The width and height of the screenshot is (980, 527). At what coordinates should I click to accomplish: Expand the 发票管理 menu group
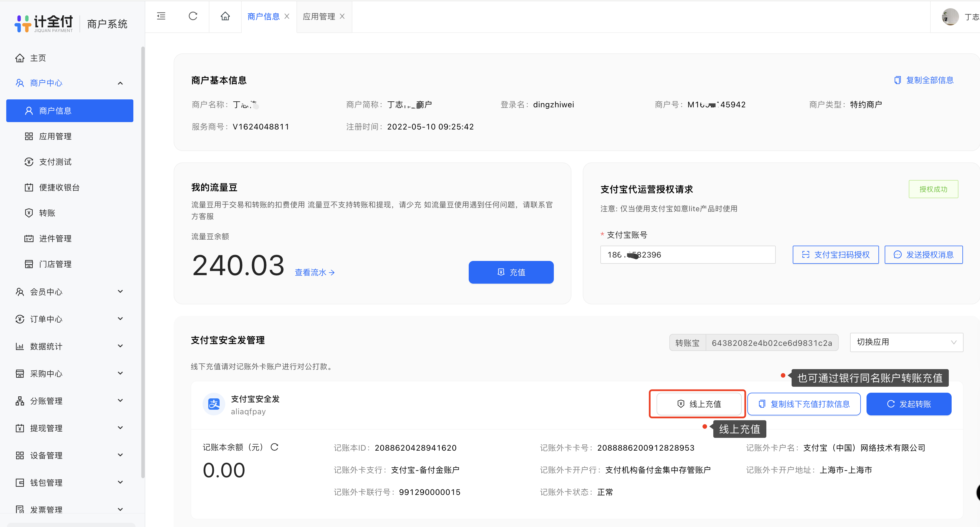[70, 509]
